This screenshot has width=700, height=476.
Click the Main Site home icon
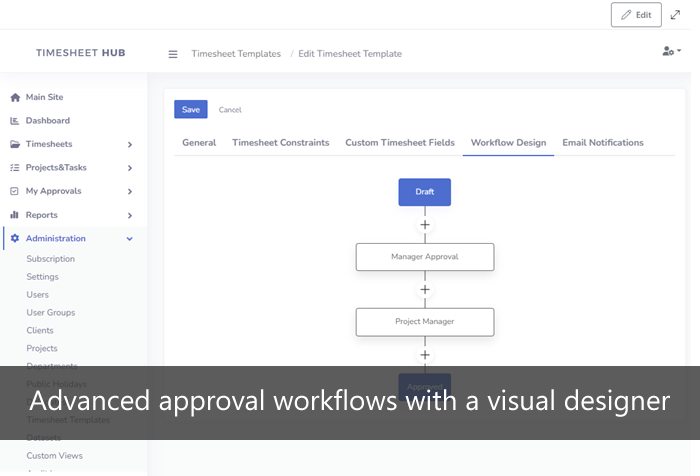coord(15,97)
